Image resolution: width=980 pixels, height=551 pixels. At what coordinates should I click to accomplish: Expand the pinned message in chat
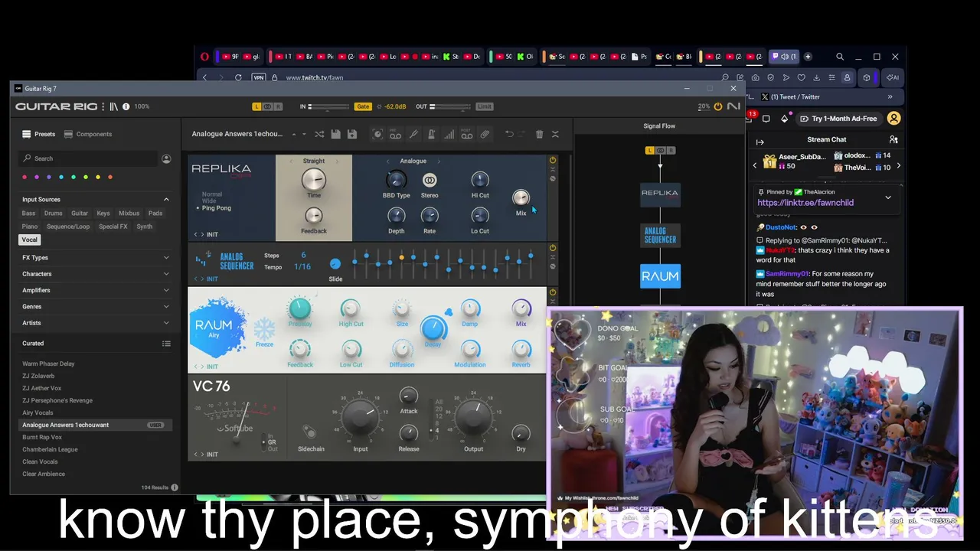pyautogui.click(x=888, y=197)
